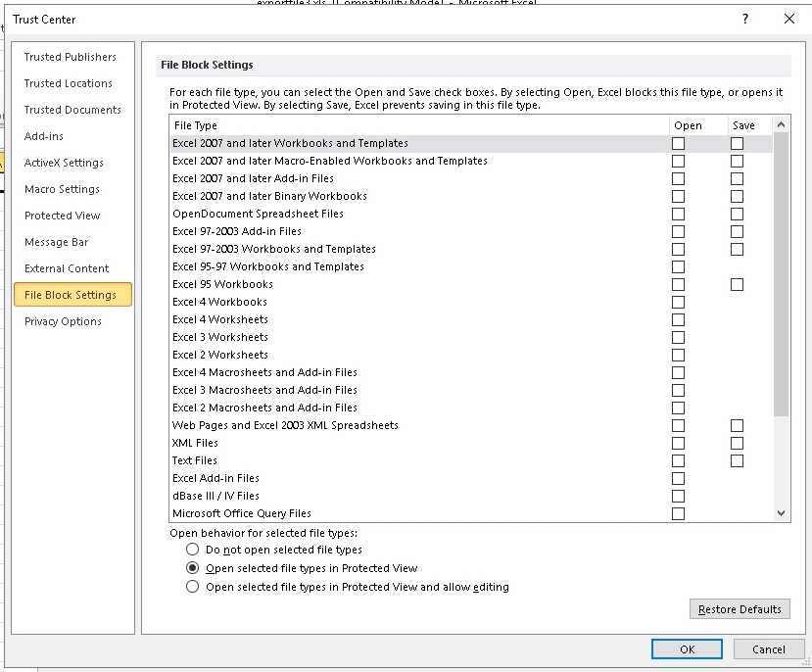The width and height of the screenshot is (812, 672).
Task: Open Message Bar section
Action: click(x=57, y=242)
